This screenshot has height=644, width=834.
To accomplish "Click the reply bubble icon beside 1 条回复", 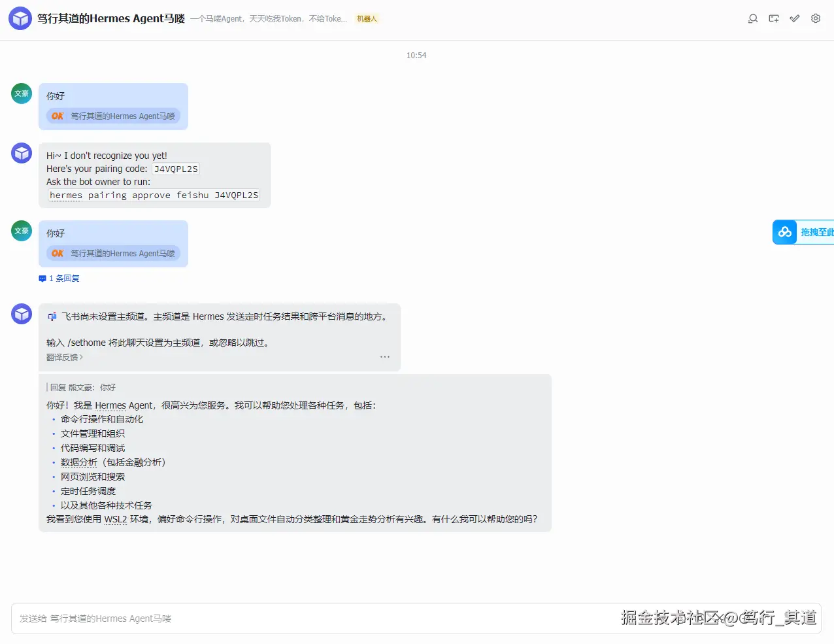I will (x=42, y=278).
